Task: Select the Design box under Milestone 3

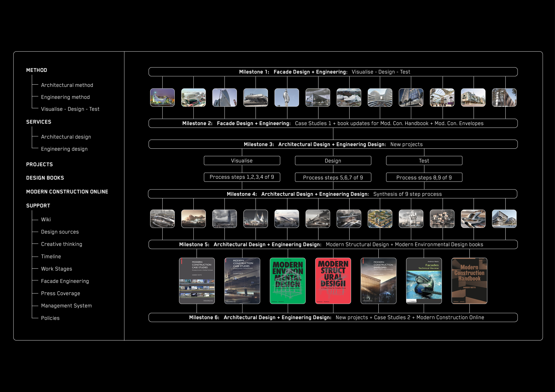Action: point(333,161)
